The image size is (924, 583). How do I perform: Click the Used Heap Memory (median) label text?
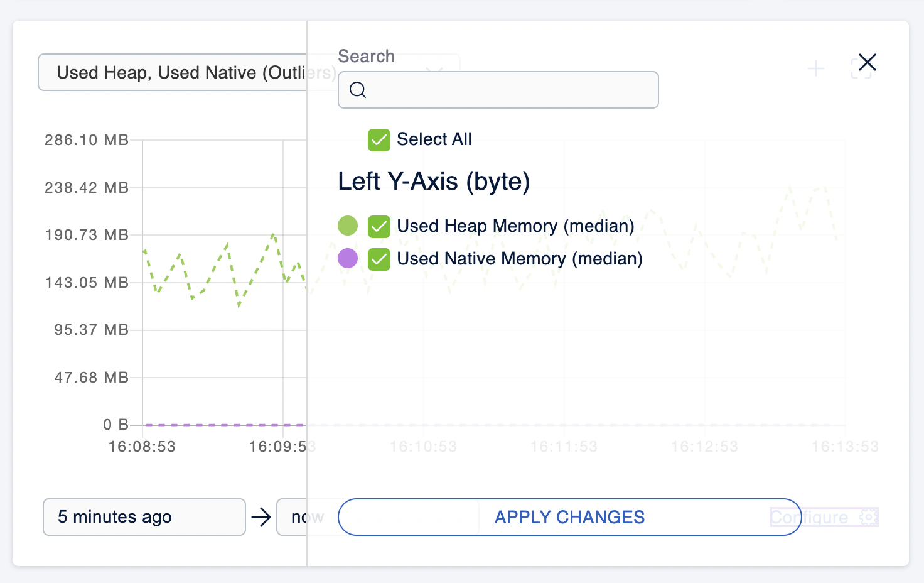click(515, 226)
